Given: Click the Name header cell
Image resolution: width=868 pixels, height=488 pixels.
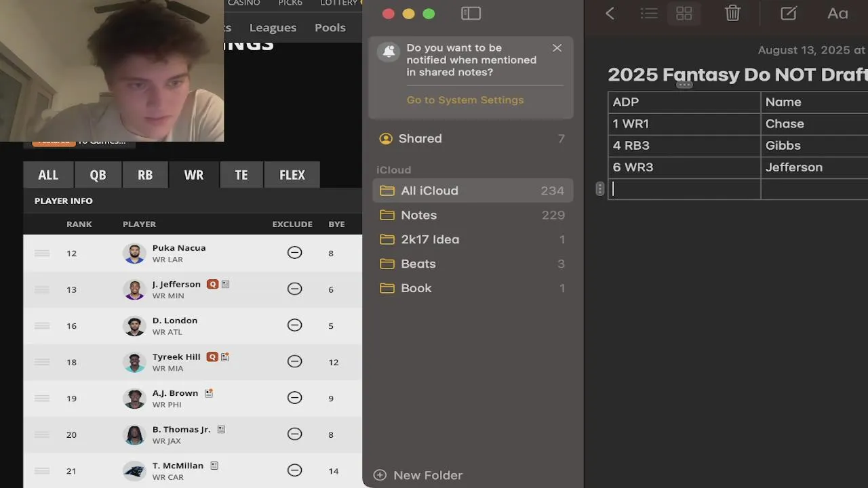Looking at the screenshot, I should [814, 102].
